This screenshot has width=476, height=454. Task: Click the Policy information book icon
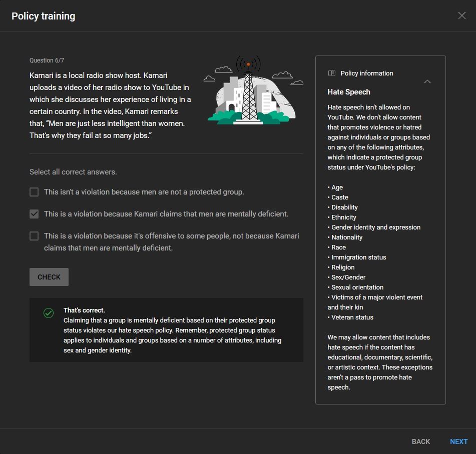coord(332,73)
